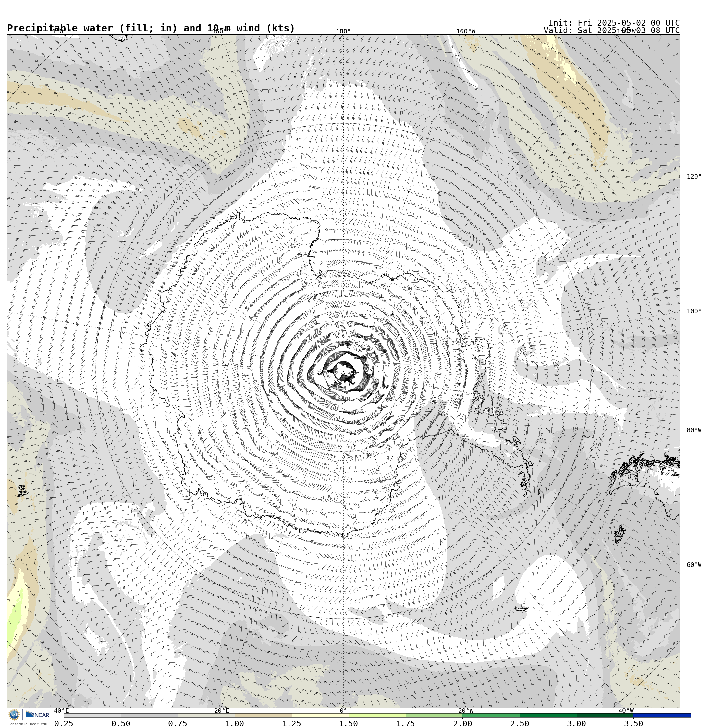Select the light green 1.75–2.00 colorbar segment
The image size is (701, 728).
(434, 715)
